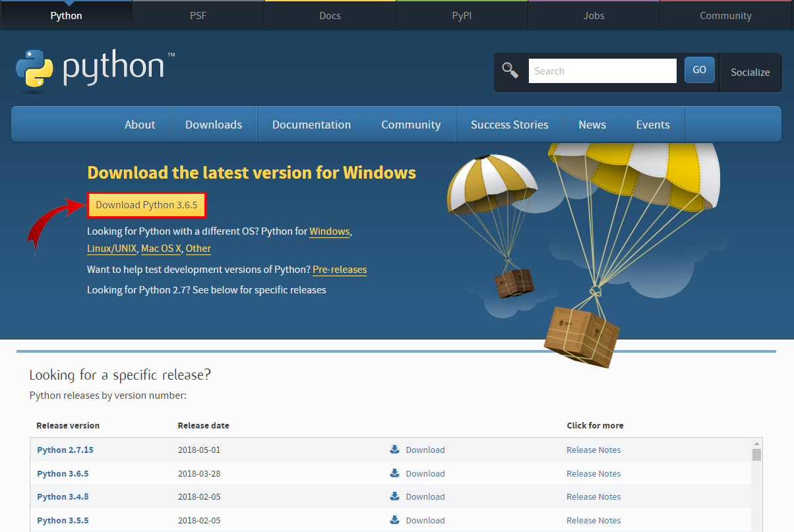Click the release date 2018-03-28
Screen dimensions: 794x532
pyautogui.click(x=199, y=473)
